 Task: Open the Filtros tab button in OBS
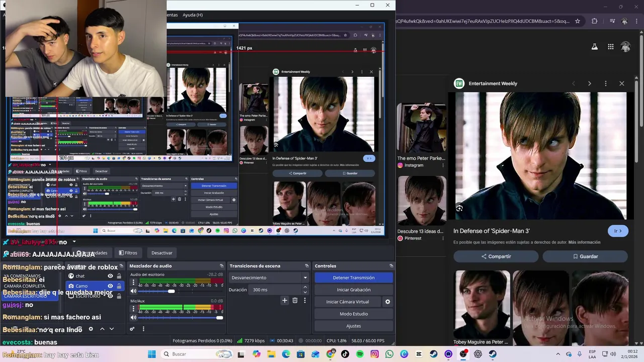pos(128,253)
